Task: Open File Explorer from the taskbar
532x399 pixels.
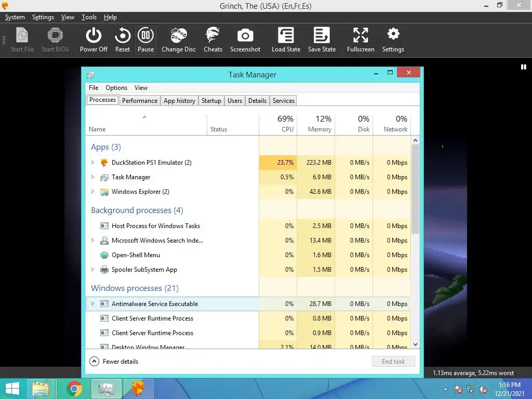Action: pyautogui.click(x=41, y=389)
